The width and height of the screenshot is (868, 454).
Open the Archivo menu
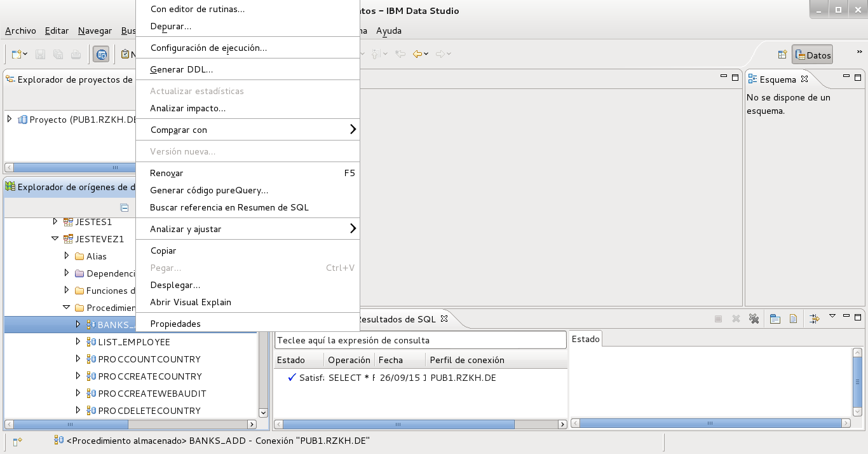(20, 31)
